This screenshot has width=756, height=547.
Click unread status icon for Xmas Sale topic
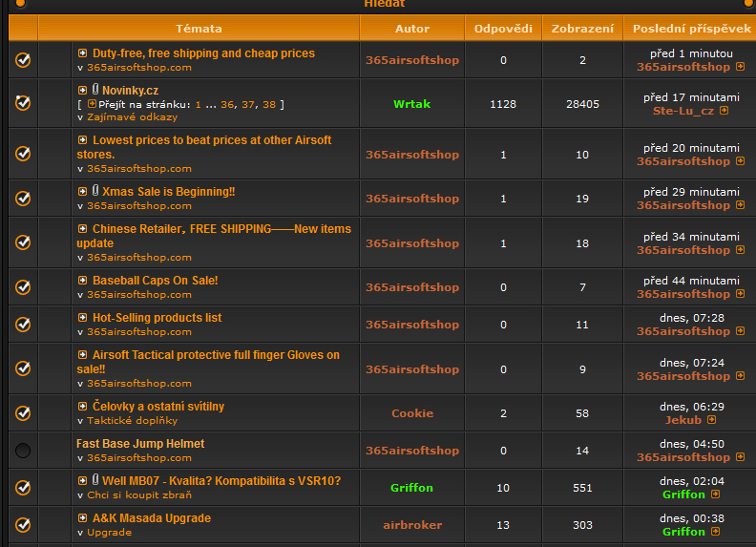coord(23,199)
